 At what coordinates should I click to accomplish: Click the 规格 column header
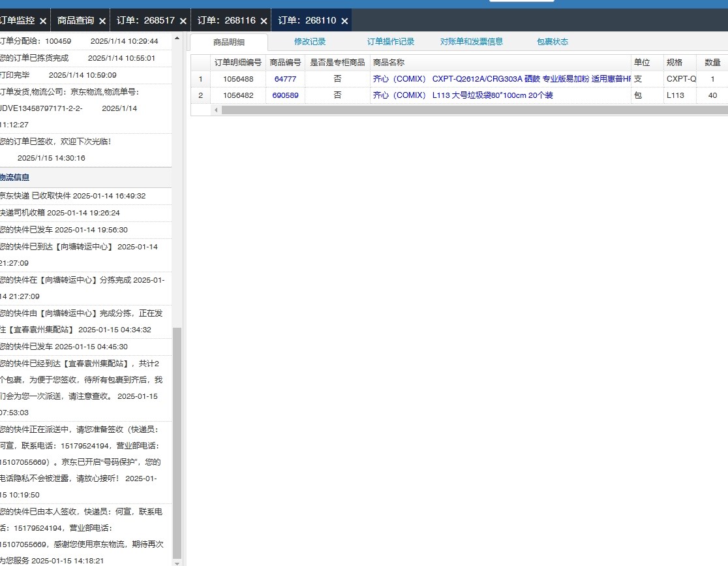coord(680,62)
